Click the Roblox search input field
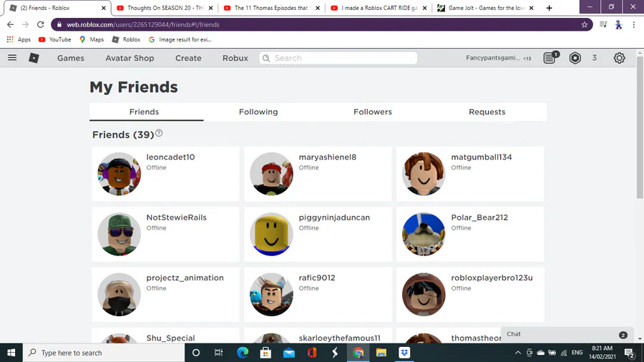This screenshot has height=362, width=644. pos(338,58)
